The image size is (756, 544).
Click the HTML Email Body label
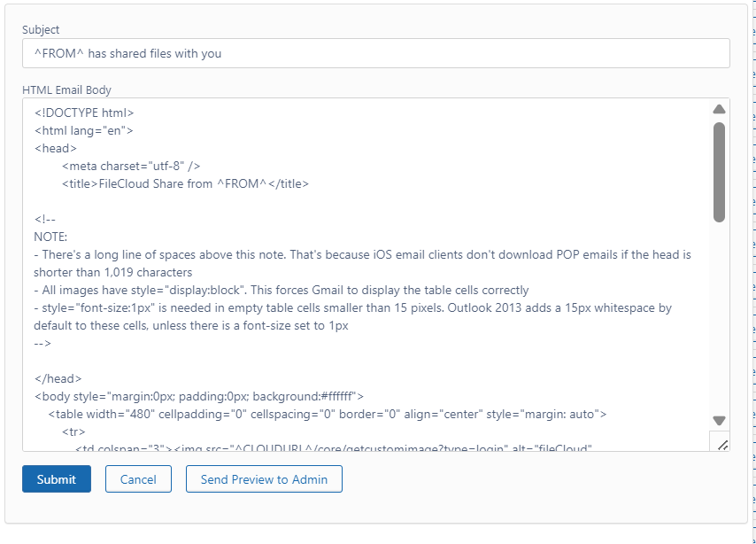pyautogui.click(x=66, y=89)
